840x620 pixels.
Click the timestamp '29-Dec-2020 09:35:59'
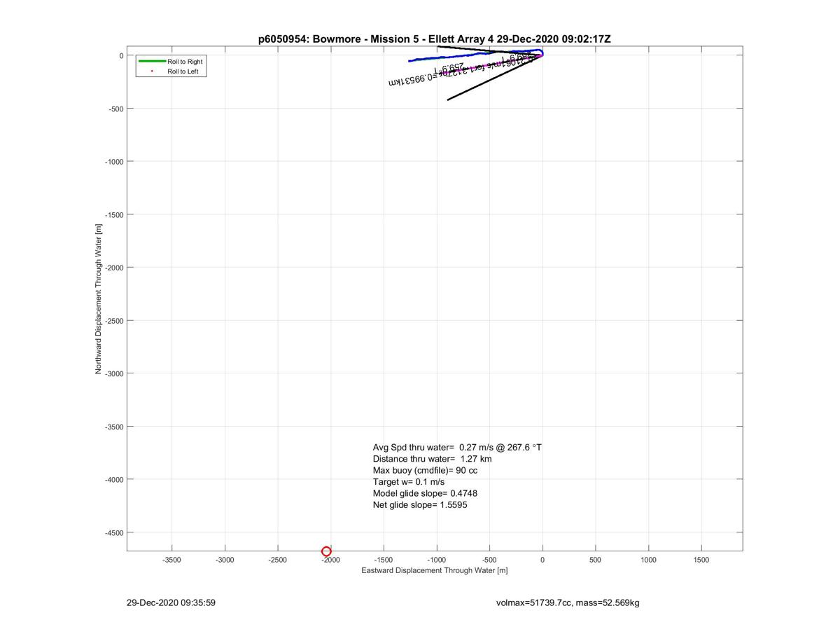[x=171, y=602]
